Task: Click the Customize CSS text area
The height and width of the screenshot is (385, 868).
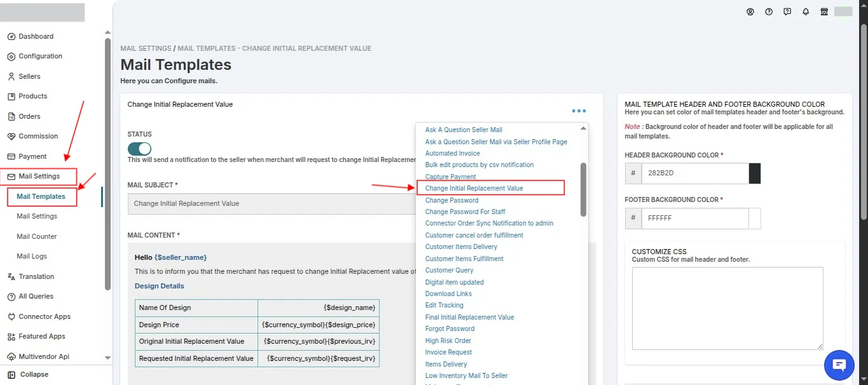Action: [727, 308]
